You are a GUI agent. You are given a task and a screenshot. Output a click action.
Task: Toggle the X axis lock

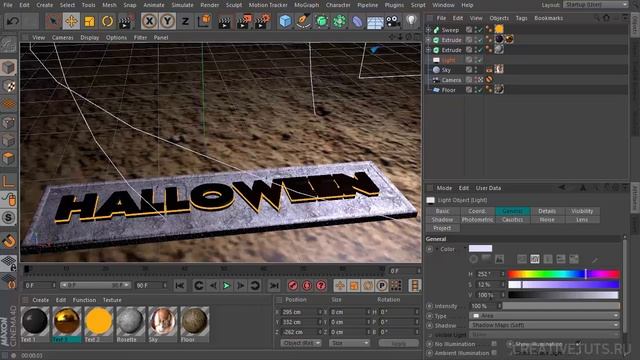[149, 21]
